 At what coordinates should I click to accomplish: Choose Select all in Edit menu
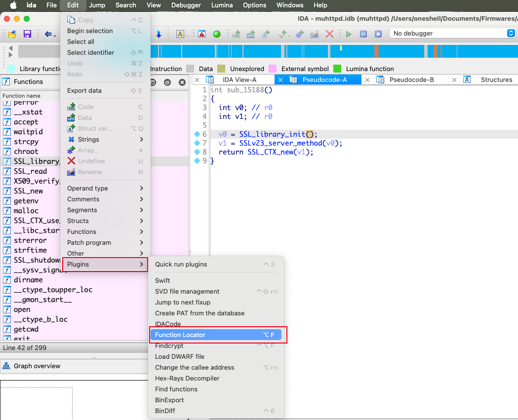click(105, 41)
